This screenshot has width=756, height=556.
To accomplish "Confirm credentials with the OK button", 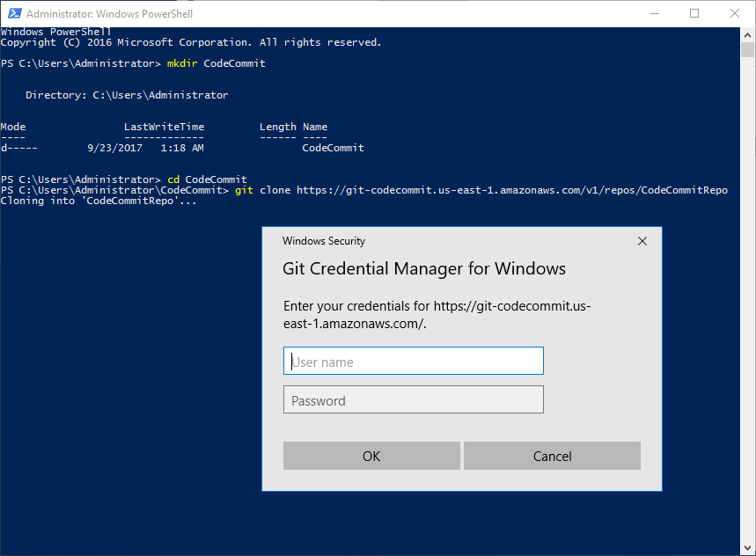I will pos(371,456).
